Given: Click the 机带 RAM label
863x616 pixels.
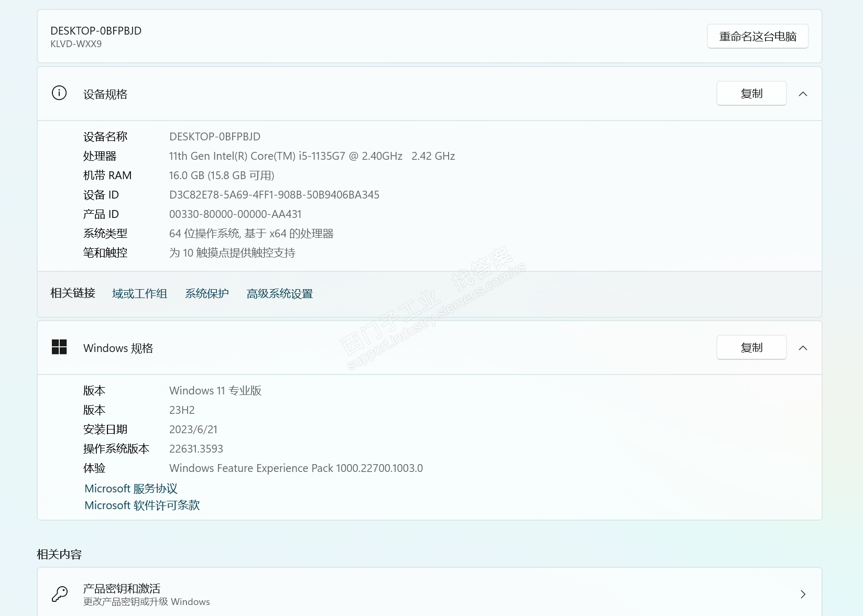Looking at the screenshot, I should [x=107, y=175].
